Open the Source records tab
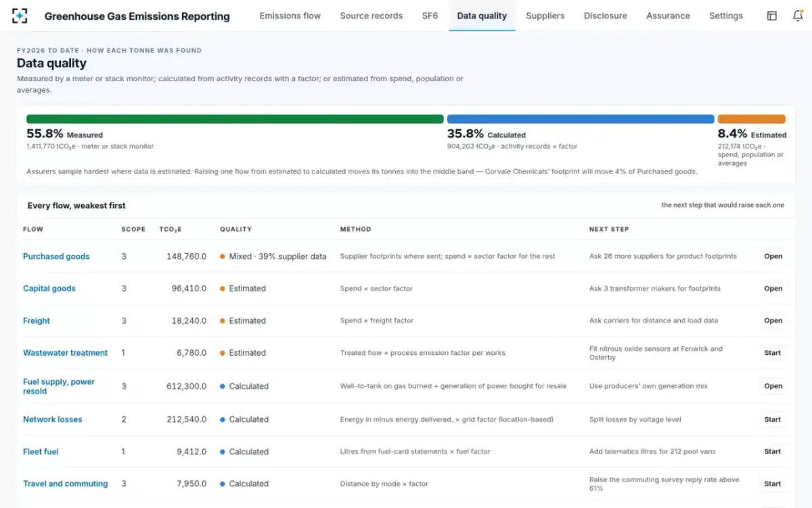This screenshot has height=508, width=812. coord(371,16)
